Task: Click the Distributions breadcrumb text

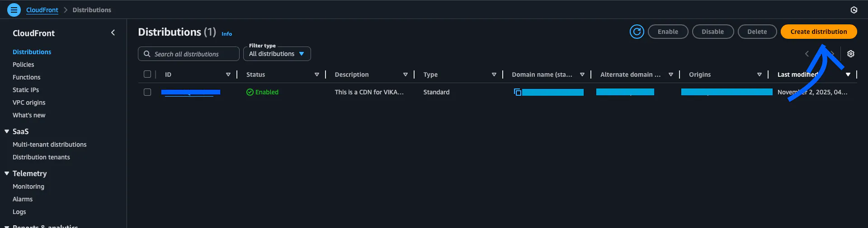Action: pos(92,10)
